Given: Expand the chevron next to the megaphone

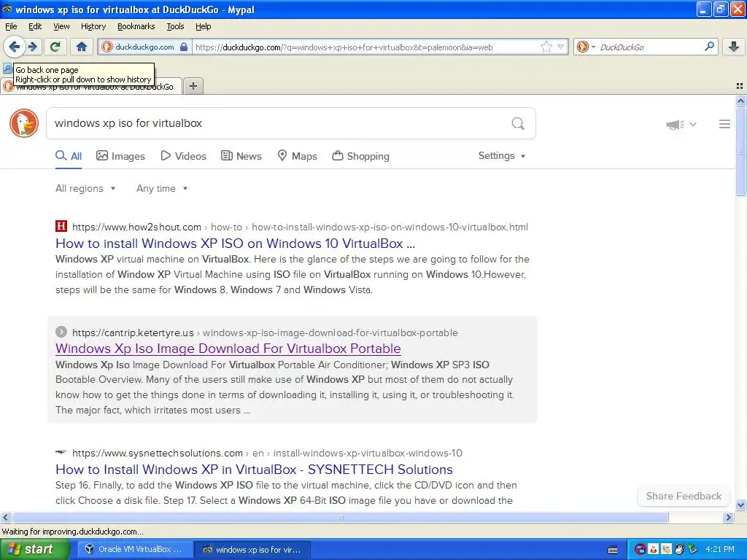Looking at the screenshot, I should [x=693, y=124].
